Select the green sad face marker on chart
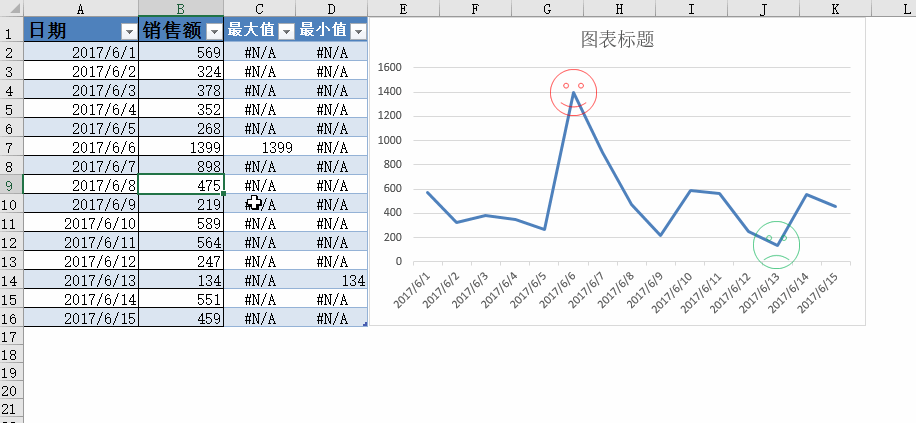 (776, 245)
